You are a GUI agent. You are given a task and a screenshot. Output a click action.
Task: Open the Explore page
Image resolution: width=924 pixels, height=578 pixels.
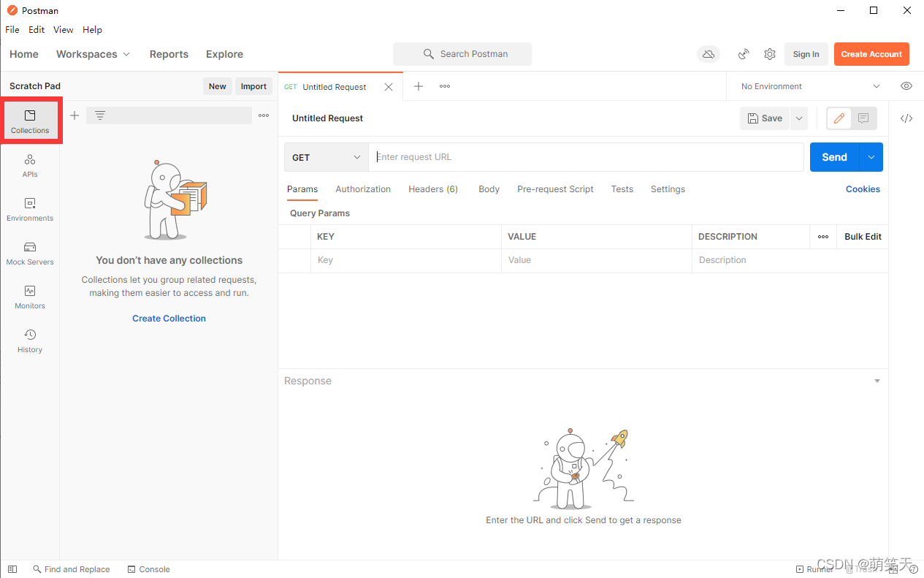[224, 54]
